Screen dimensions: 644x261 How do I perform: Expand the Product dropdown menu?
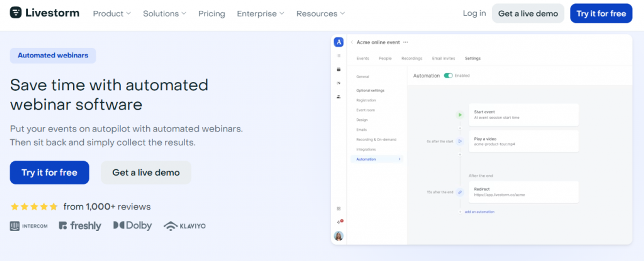pos(112,14)
